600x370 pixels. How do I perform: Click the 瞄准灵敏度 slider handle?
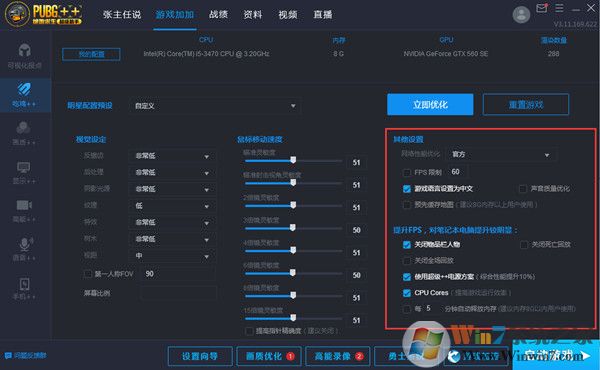293,160
